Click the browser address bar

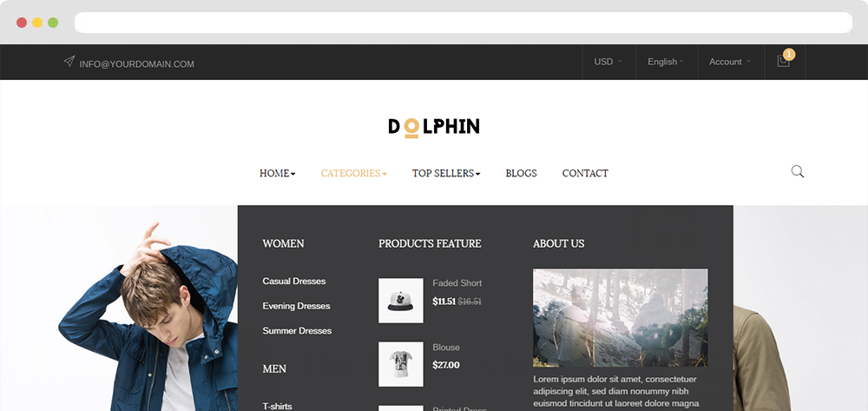[x=464, y=23]
